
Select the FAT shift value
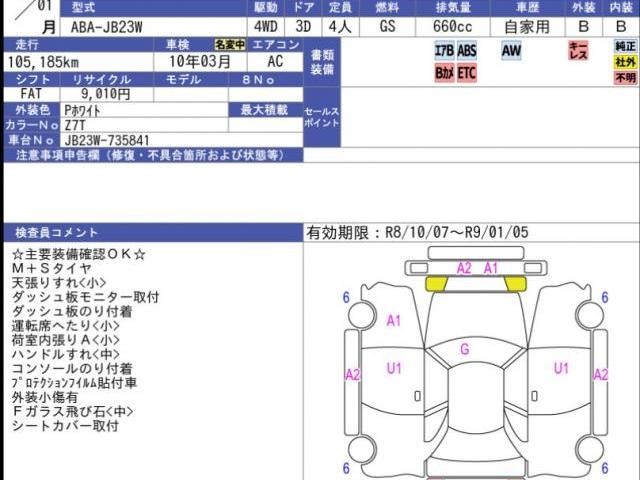point(31,93)
